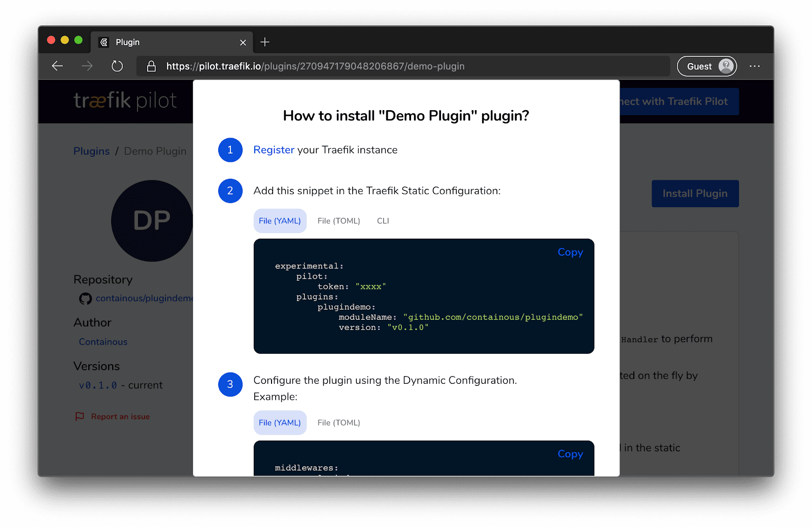The width and height of the screenshot is (812, 527).
Task: Select File (YAML) tab for dynamic configuration
Action: [x=280, y=422]
